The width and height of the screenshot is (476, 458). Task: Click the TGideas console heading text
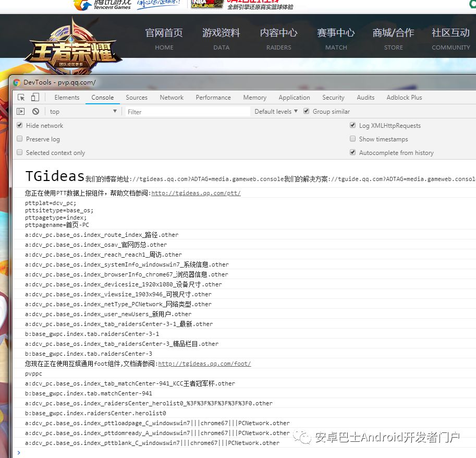click(55, 176)
